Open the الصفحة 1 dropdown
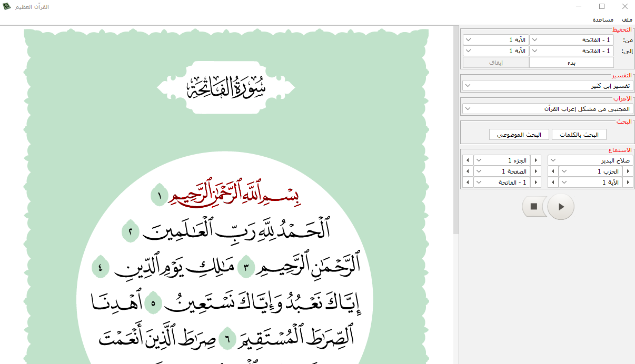 tap(502, 171)
